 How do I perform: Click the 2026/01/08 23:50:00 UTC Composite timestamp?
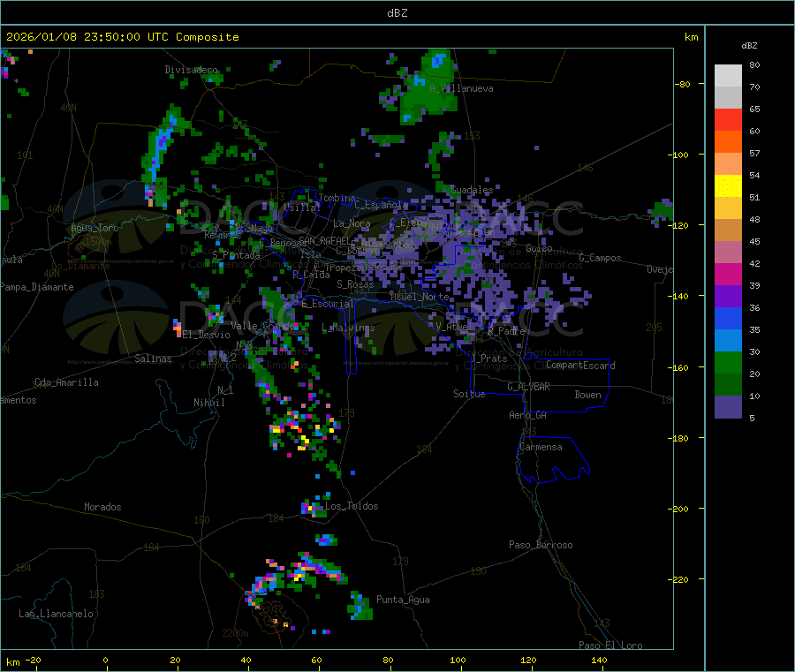click(122, 37)
